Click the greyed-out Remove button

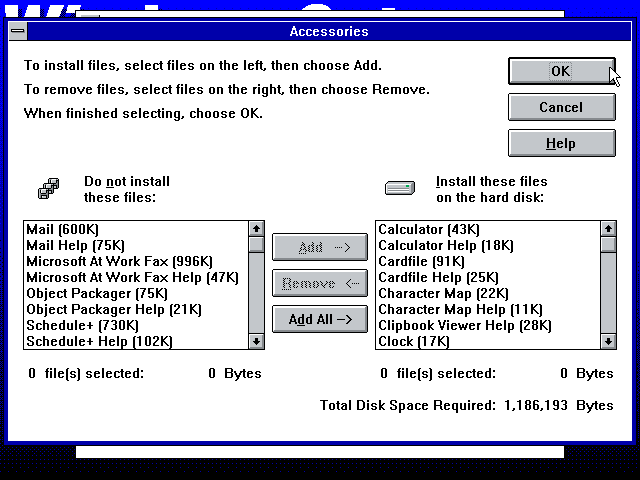320,283
